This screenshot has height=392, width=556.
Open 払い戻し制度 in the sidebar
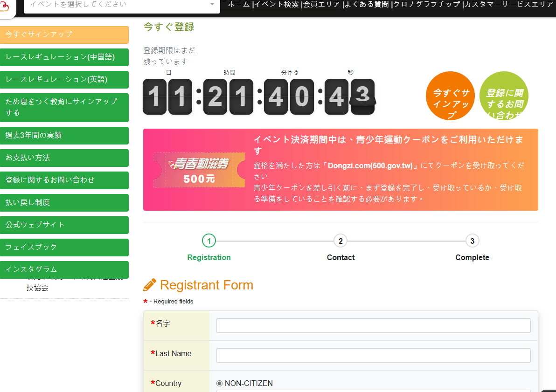coord(64,203)
